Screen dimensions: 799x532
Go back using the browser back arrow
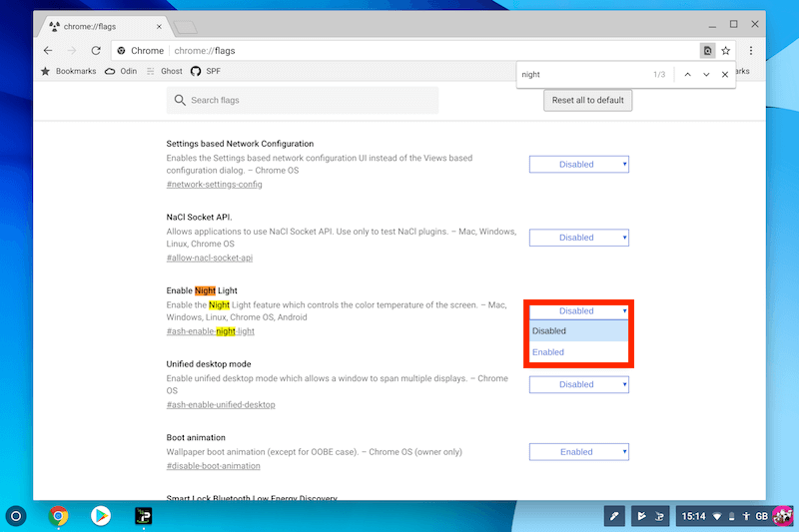point(48,50)
